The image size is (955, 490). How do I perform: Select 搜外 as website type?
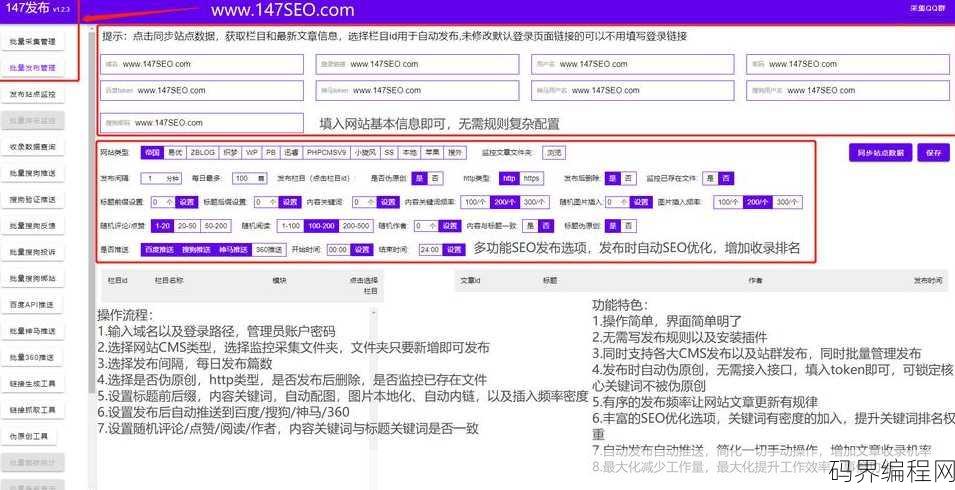pyautogui.click(x=454, y=153)
